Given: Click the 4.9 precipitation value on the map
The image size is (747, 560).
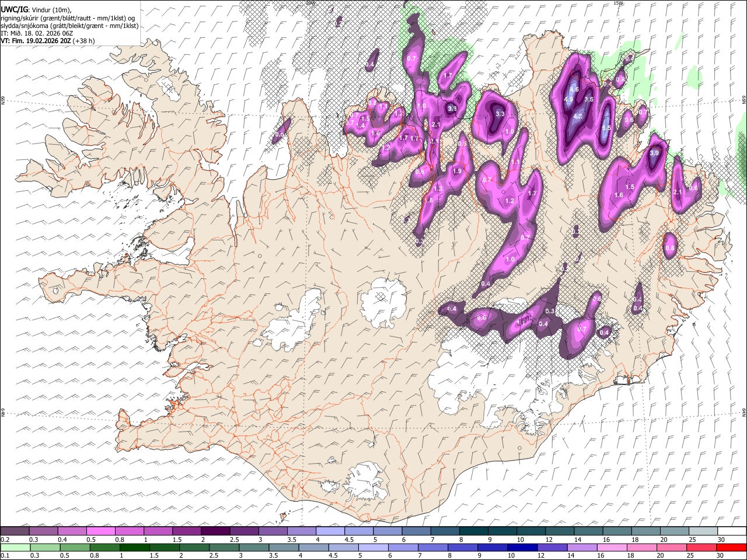Looking at the screenshot, I should 569,100.
